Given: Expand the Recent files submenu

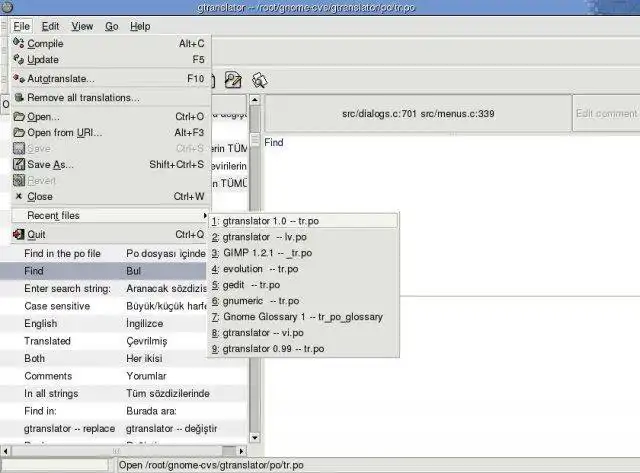Looking at the screenshot, I should 110,215.
